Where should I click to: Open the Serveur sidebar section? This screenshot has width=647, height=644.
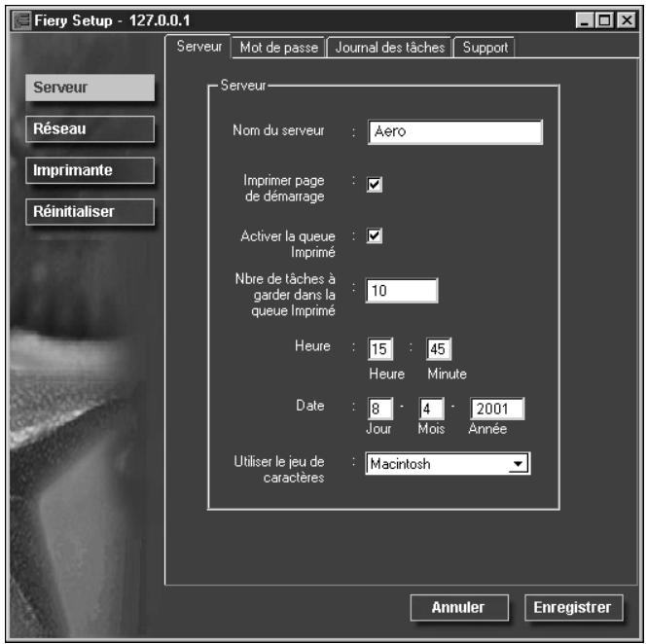click(x=90, y=88)
